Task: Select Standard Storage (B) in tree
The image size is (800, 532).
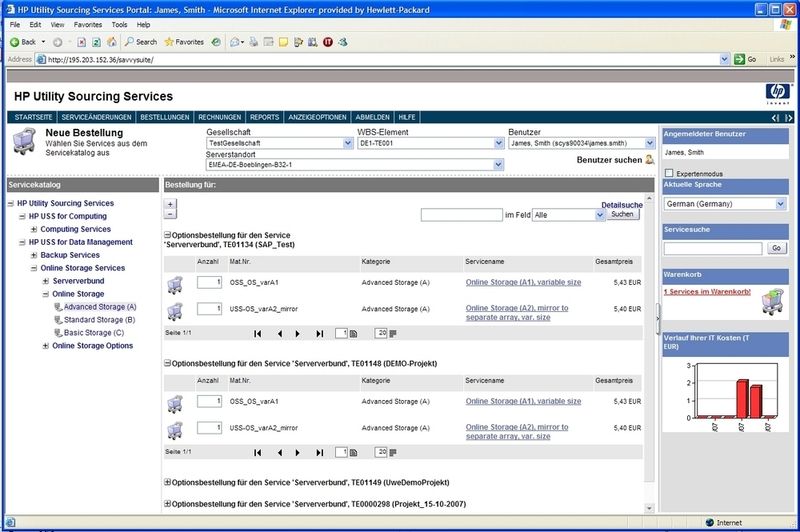Action: click(99, 320)
